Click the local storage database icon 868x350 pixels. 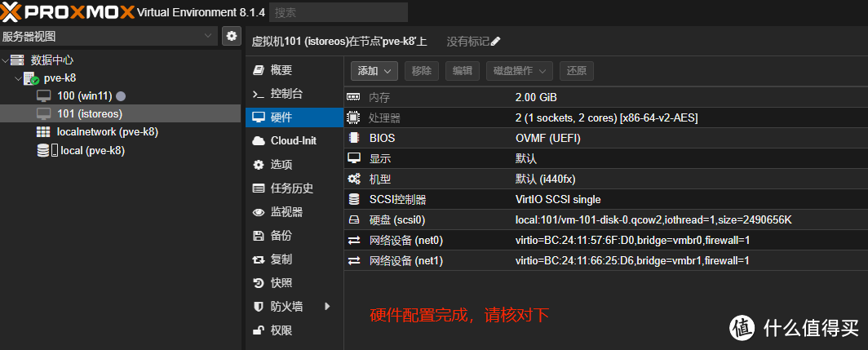coord(43,150)
